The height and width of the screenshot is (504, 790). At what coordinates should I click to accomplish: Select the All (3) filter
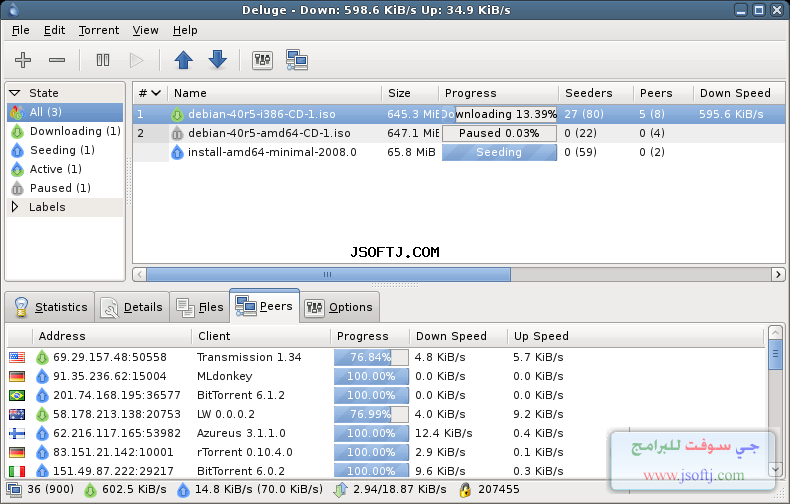click(65, 112)
